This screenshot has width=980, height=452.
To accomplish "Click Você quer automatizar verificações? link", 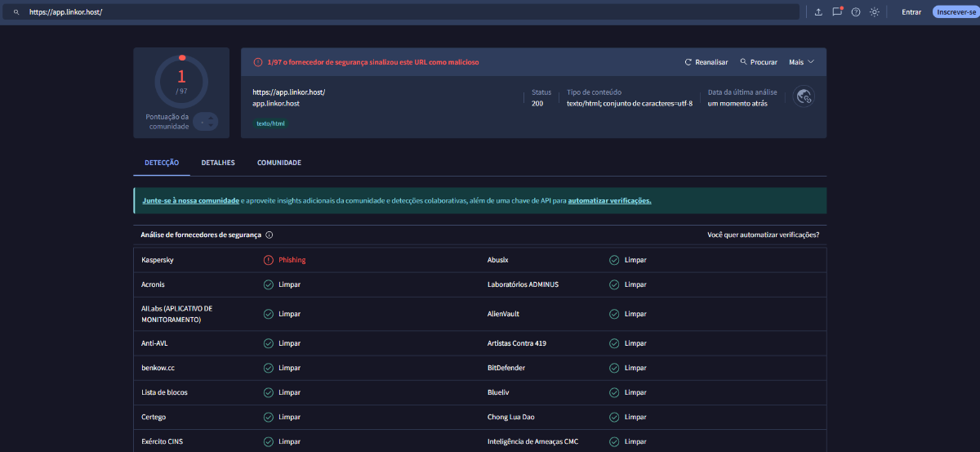I will tap(763, 235).
